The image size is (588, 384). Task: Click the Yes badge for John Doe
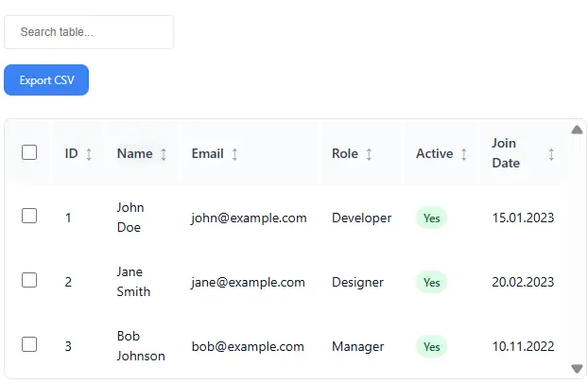(431, 218)
